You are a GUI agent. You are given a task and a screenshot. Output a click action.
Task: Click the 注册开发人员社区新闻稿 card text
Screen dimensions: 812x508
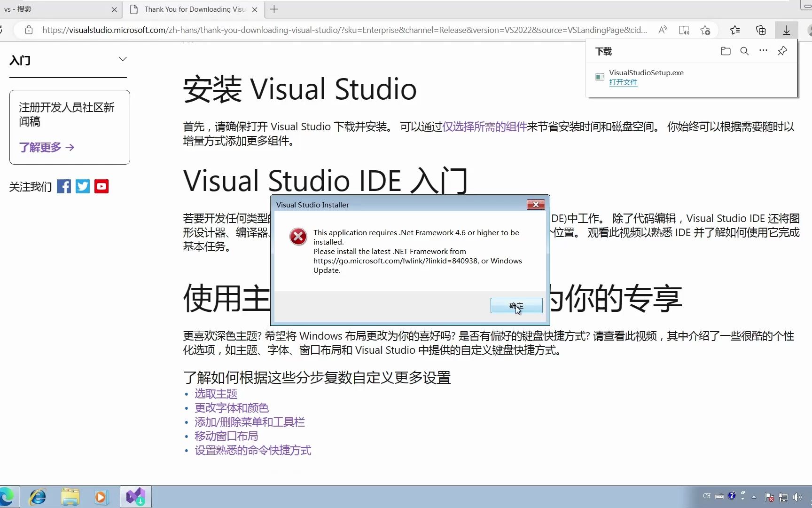pyautogui.click(x=67, y=114)
